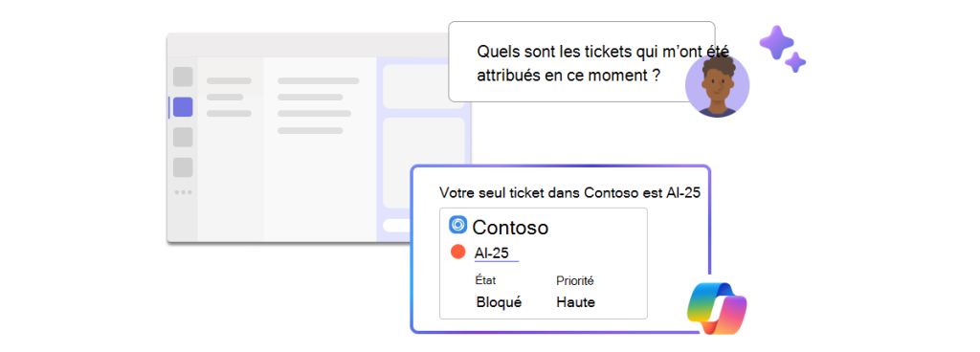Image resolution: width=980 pixels, height=352 pixels.
Task: Select the highlighted purple sidebar app icon
Action: coord(183,107)
